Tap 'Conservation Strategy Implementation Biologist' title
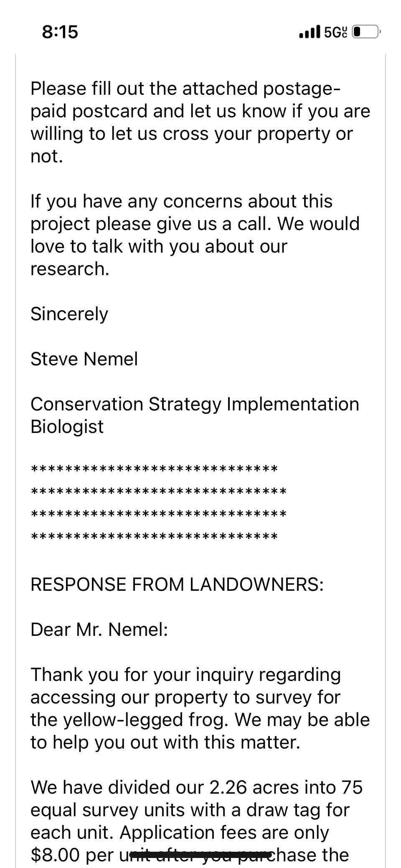 [x=195, y=415]
